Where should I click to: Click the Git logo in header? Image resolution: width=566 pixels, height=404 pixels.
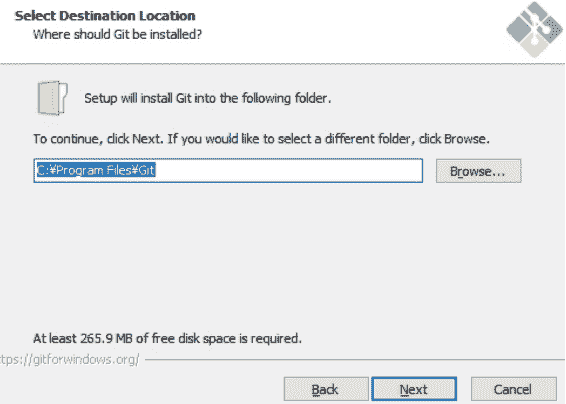(x=534, y=30)
